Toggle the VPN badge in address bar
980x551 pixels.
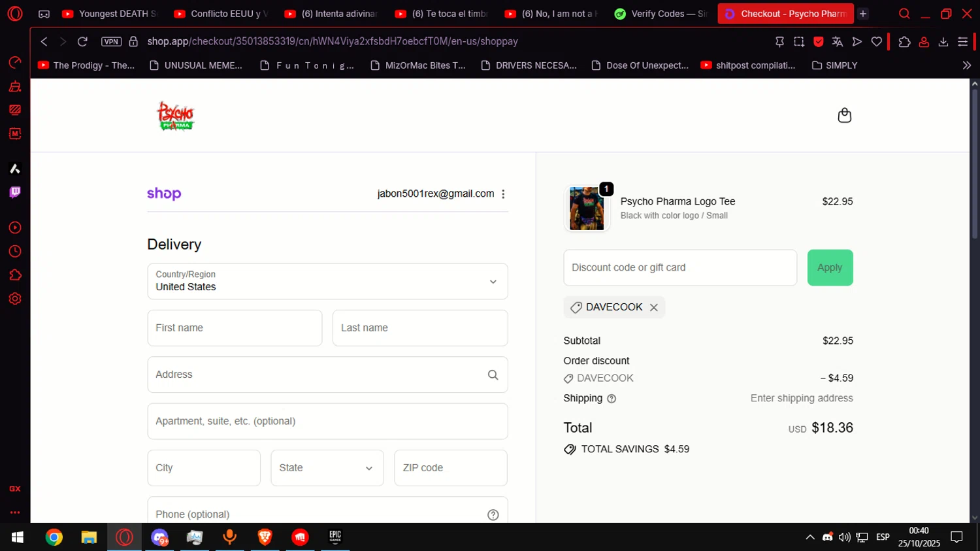click(x=111, y=41)
